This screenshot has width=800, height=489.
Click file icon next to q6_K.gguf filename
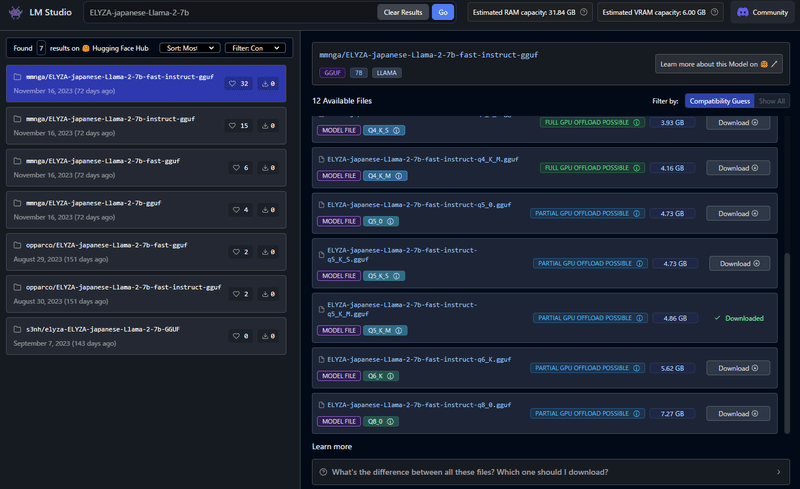(321, 359)
